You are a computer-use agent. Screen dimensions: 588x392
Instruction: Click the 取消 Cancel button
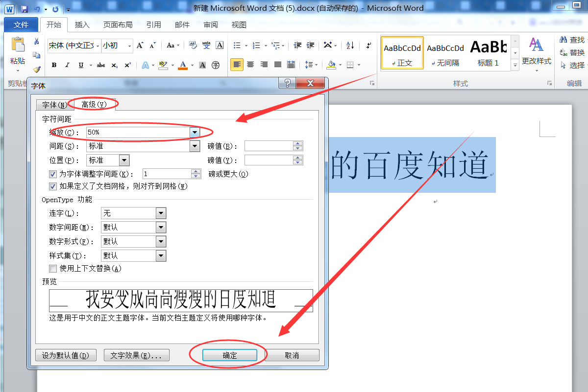click(x=292, y=355)
